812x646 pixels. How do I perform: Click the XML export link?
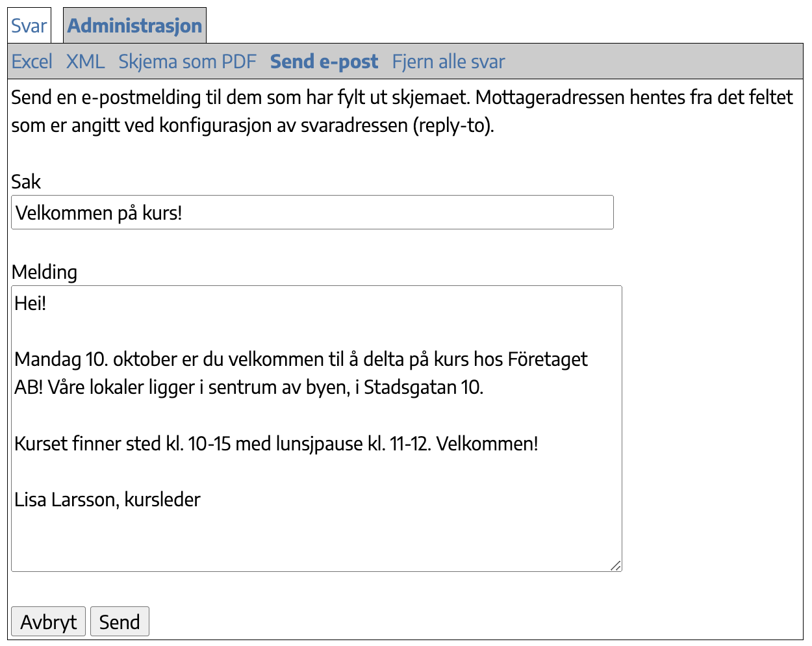(85, 62)
